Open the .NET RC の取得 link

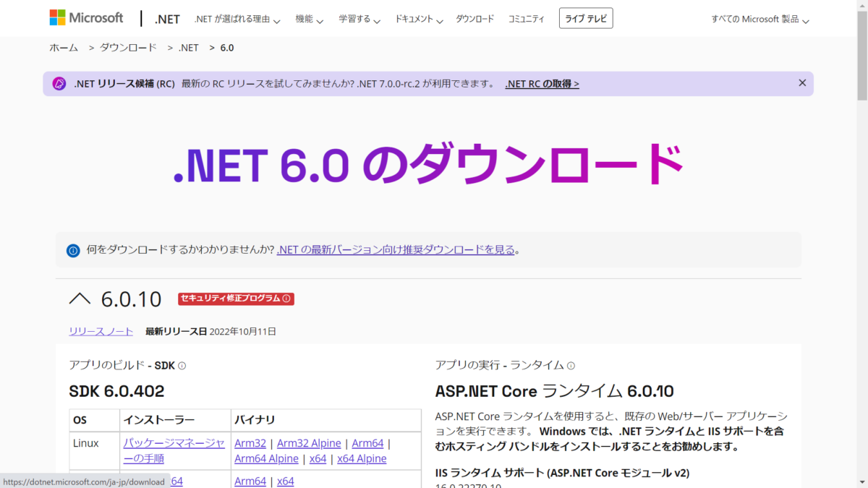[x=541, y=83]
